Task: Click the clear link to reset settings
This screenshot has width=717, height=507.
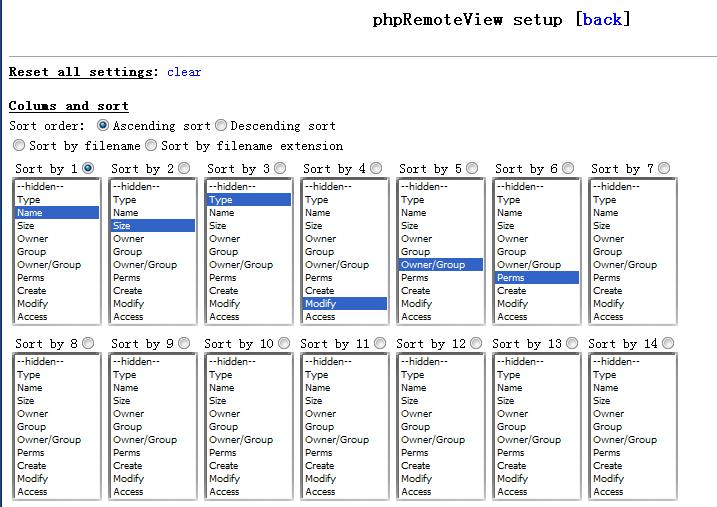Action: [184, 72]
